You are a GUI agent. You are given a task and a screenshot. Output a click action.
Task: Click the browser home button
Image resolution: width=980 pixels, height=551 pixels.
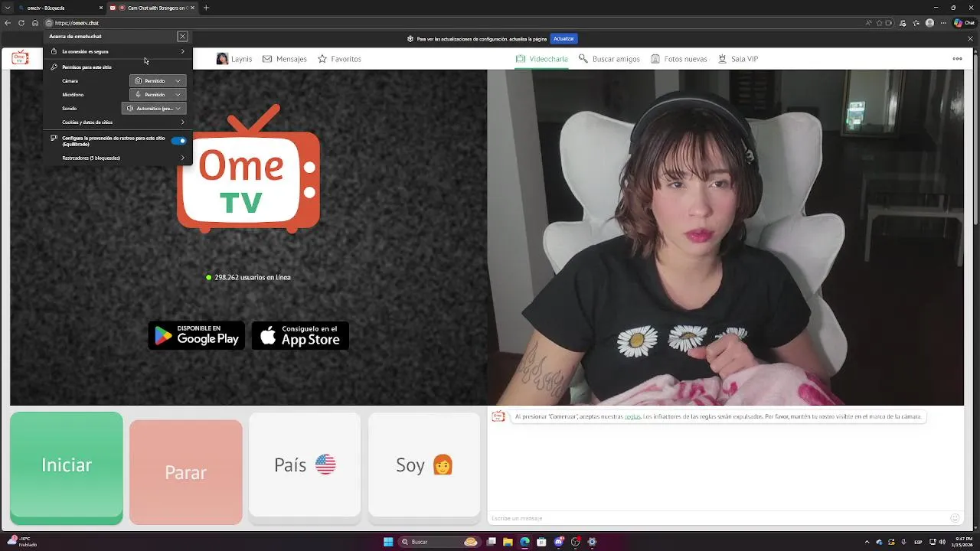click(x=35, y=23)
